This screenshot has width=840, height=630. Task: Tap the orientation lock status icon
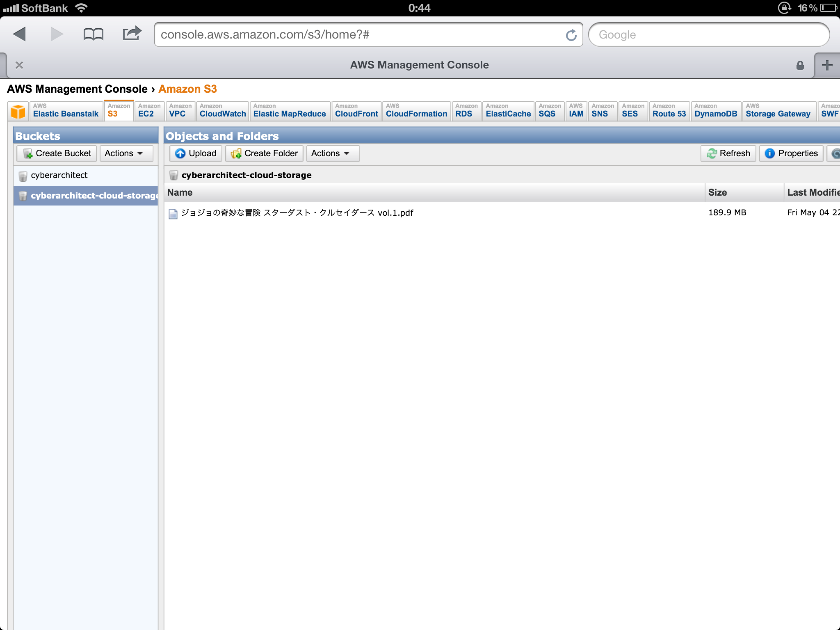[x=785, y=8]
